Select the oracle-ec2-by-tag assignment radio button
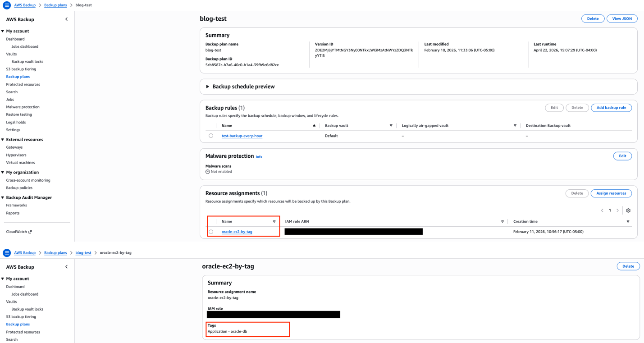 [211, 232]
